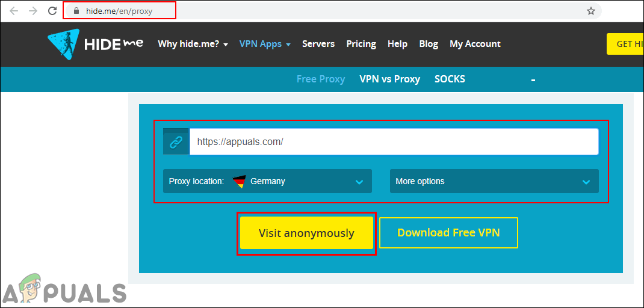Open the Help page
644x308 pixels.
pos(398,44)
